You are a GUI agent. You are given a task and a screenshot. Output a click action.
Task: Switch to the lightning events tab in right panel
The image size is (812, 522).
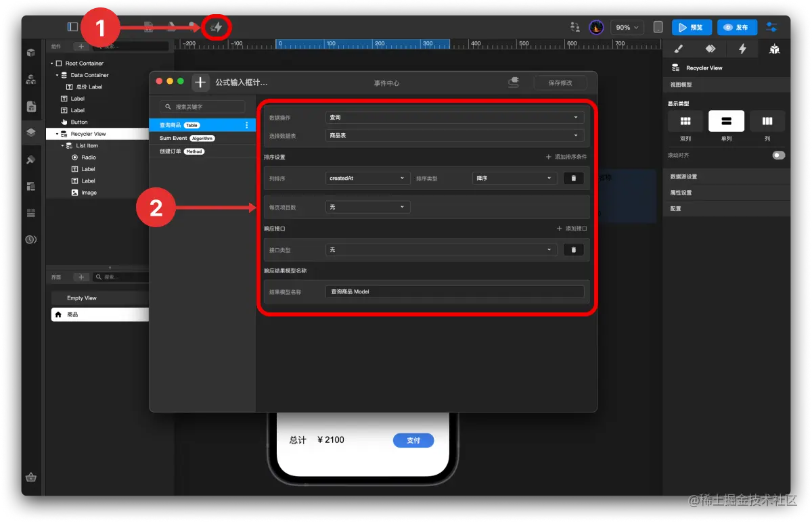pos(742,49)
